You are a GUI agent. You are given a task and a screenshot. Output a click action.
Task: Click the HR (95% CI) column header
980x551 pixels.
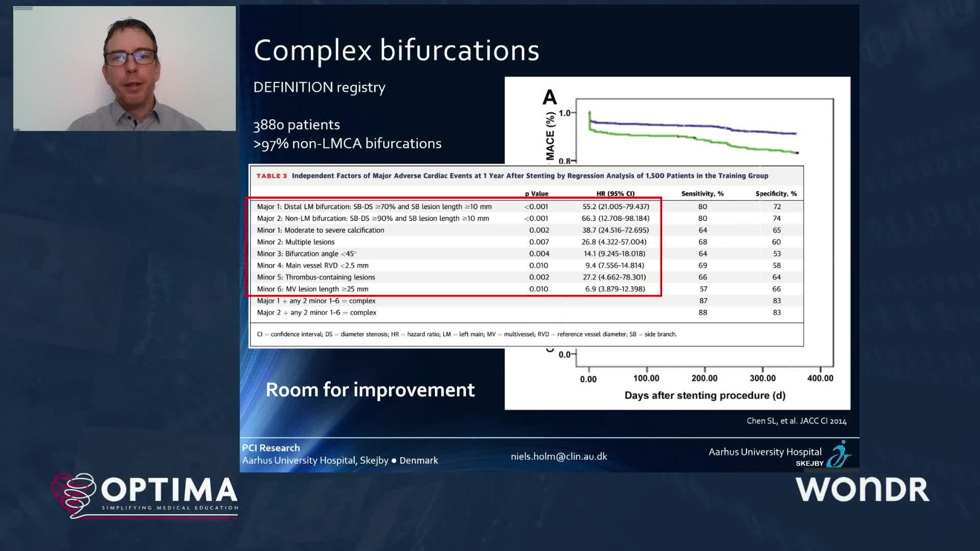[x=615, y=194]
